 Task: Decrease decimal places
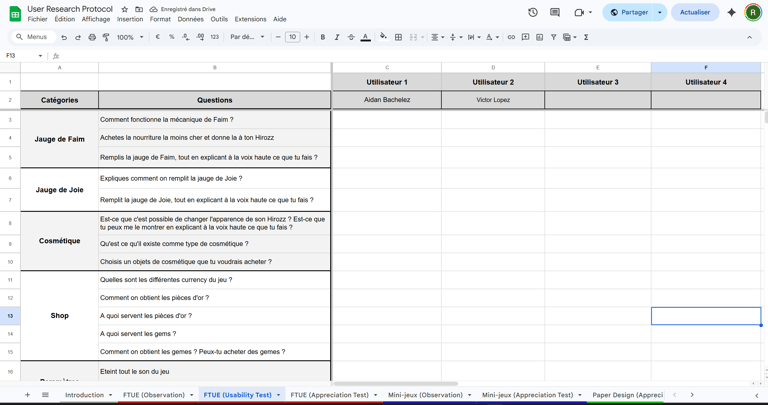click(186, 37)
